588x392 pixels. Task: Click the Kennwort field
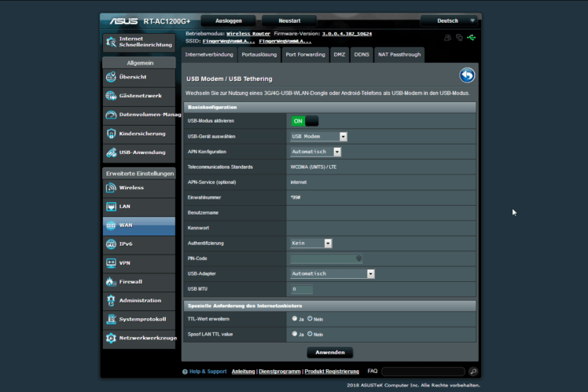click(381, 228)
